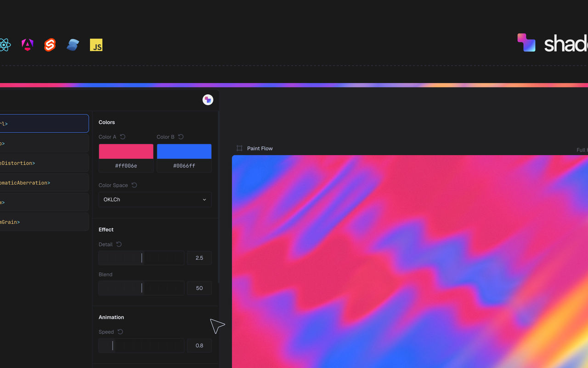Click the properties panel scrollbar

(x=219, y=197)
